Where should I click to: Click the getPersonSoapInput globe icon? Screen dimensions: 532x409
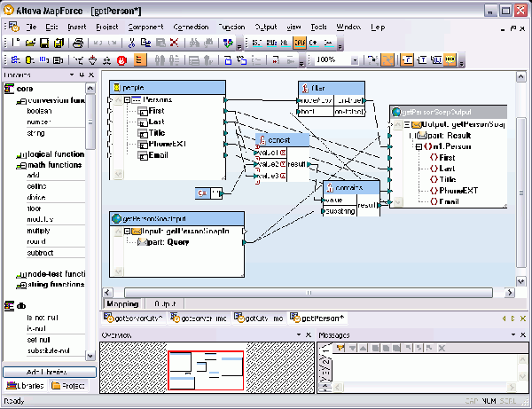click(x=116, y=217)
